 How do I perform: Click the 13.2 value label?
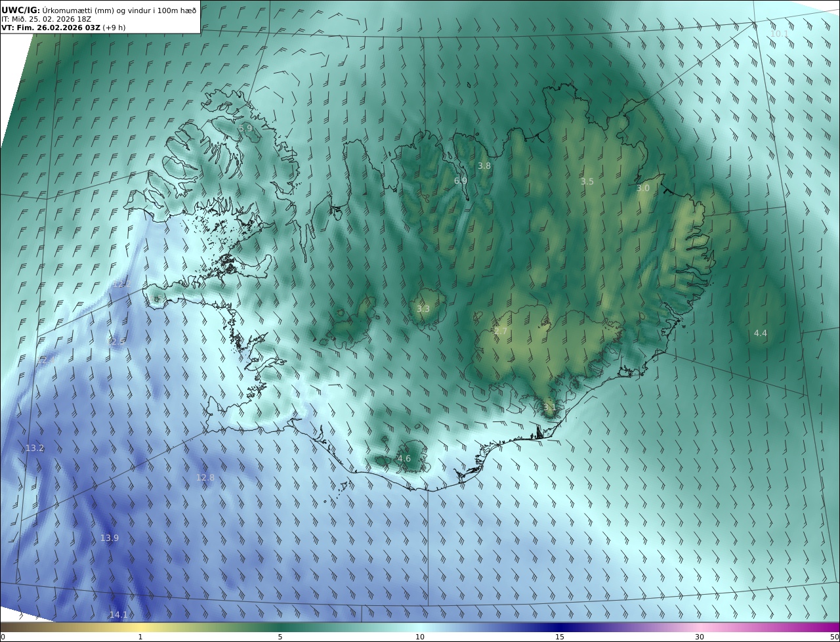point(35,448)
